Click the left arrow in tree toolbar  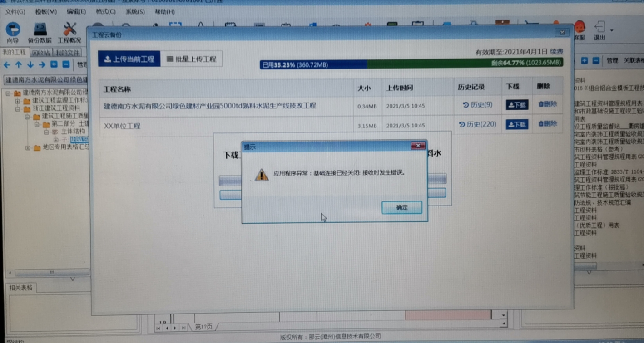(7, 65)
